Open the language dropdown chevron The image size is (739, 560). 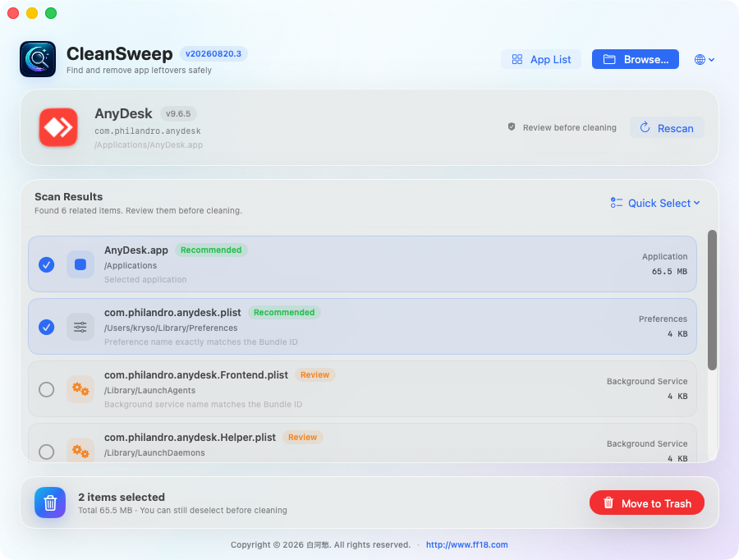[x=712, y=59]
